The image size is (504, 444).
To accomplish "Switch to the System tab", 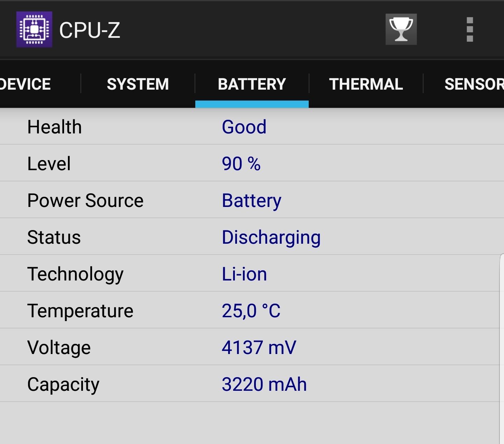I will coord(138,84).
